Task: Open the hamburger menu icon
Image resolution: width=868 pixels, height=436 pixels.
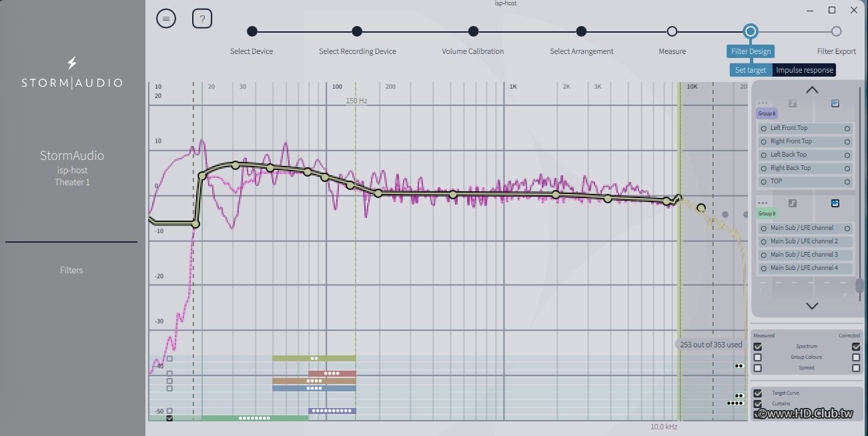Action: (165, 19)
